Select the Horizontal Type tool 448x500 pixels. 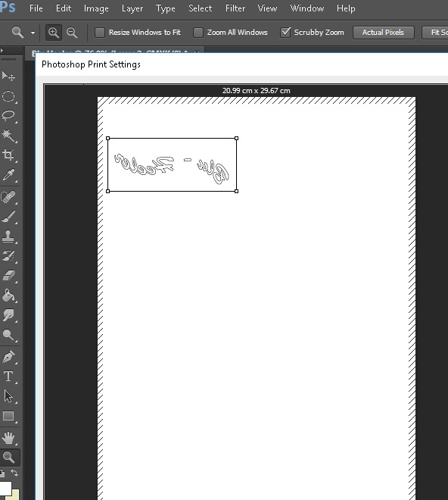click(8, 377)
